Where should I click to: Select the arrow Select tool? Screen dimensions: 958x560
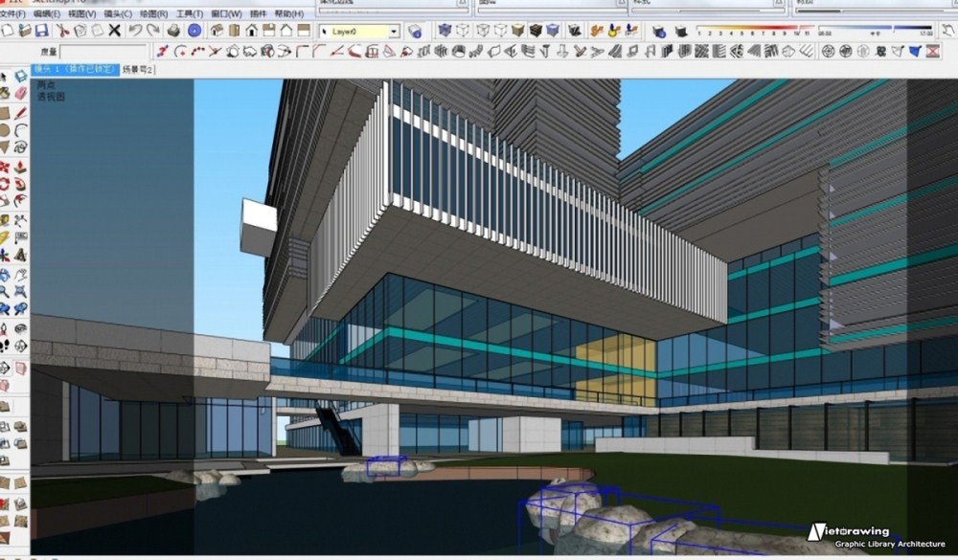click(x=5, y=77)
